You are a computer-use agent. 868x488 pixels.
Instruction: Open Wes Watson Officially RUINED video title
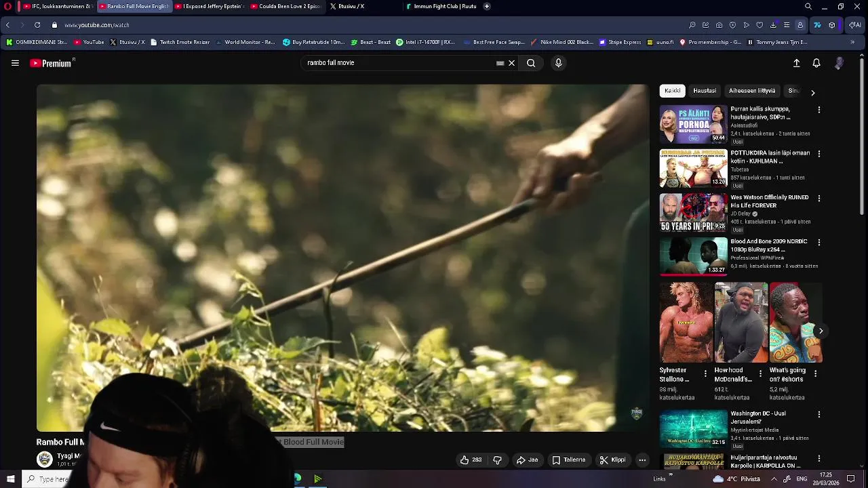click(x=770, y=201)
